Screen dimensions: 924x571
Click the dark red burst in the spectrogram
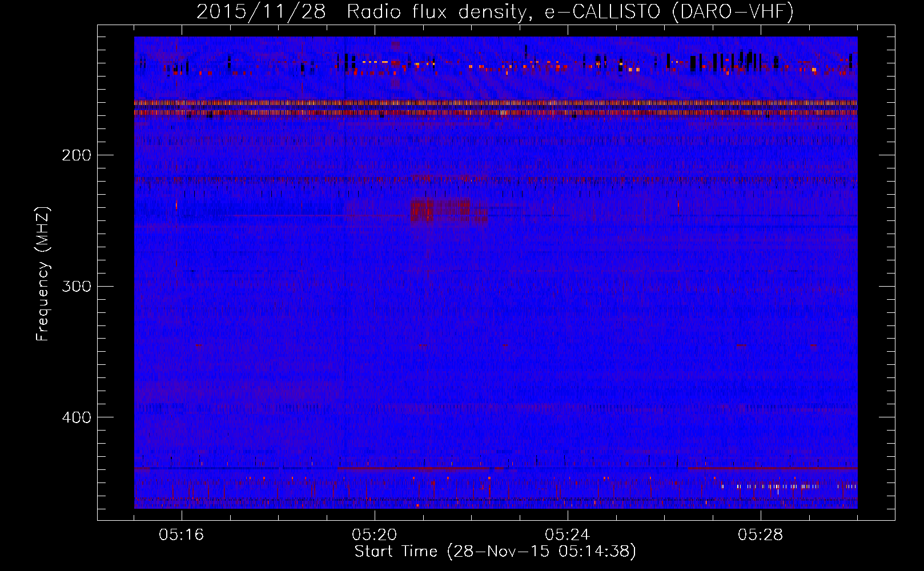(448, 212)
